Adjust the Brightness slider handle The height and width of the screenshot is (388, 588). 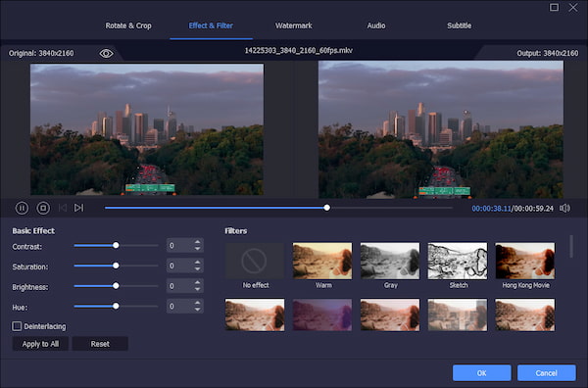click(x=116, y=286)
